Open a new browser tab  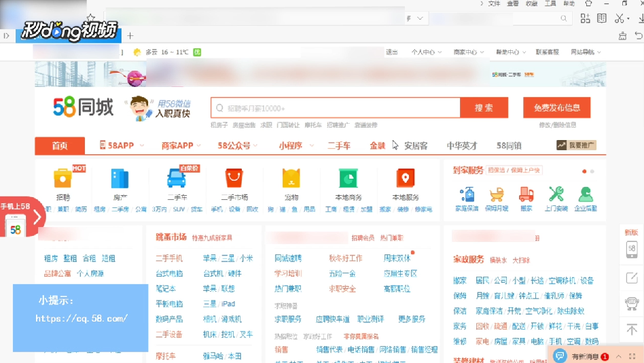tap(130, 36)
